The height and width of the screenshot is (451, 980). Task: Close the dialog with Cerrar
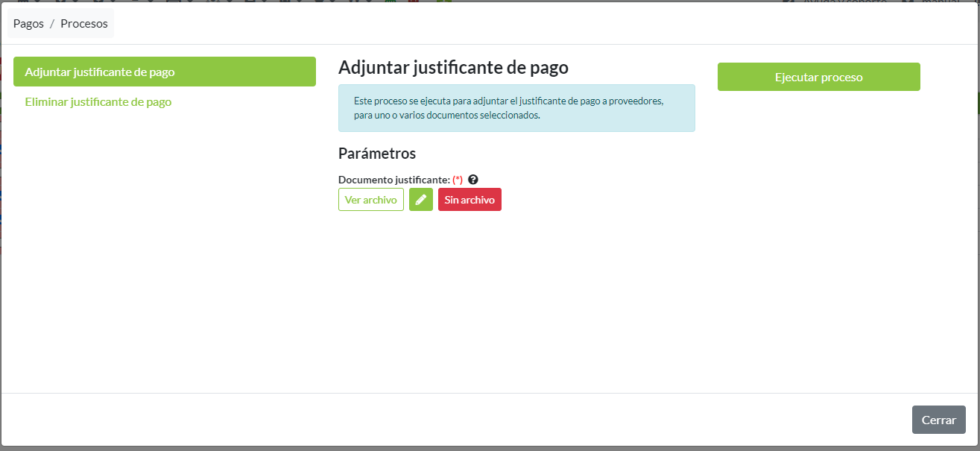tap(938, 420)
